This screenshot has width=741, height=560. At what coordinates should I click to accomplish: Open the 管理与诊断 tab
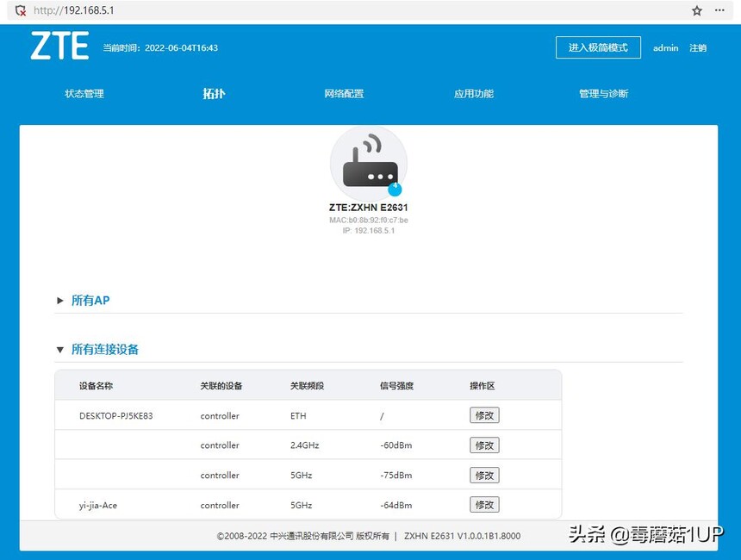click(604, 94)
